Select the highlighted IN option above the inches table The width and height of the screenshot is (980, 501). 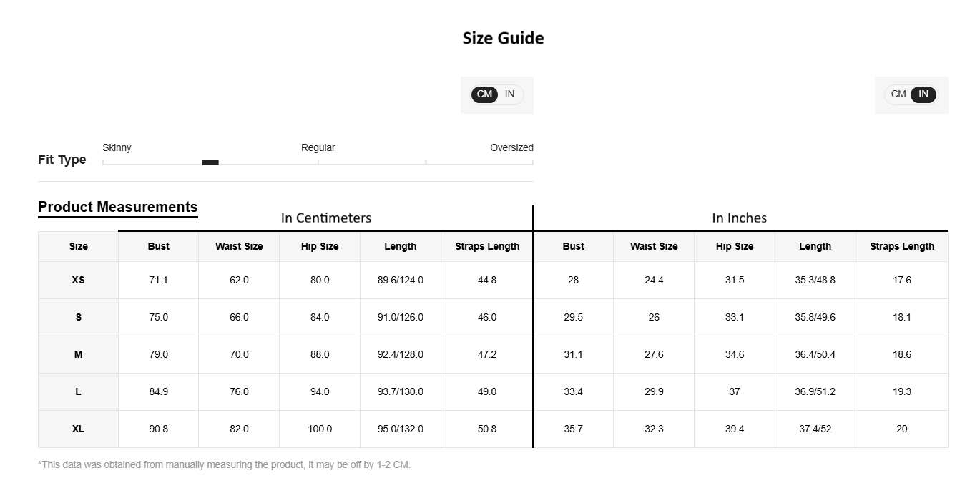[923, 94]
